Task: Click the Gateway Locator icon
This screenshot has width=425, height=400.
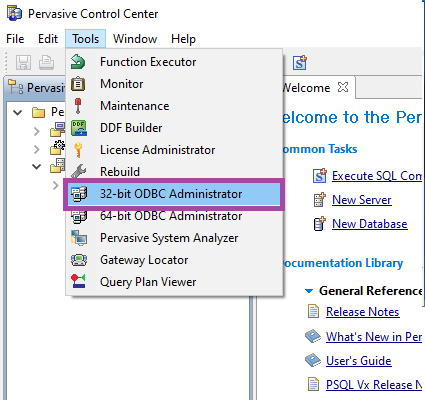Action: pyautogui.click(x=79, y=260)
